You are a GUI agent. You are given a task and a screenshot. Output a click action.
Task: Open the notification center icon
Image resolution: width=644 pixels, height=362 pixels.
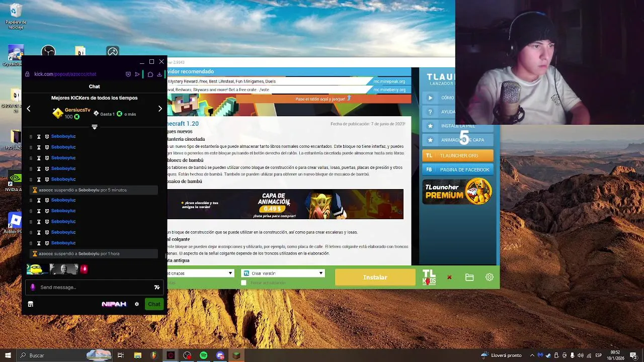pyautogui.click(x=633, y=355)
